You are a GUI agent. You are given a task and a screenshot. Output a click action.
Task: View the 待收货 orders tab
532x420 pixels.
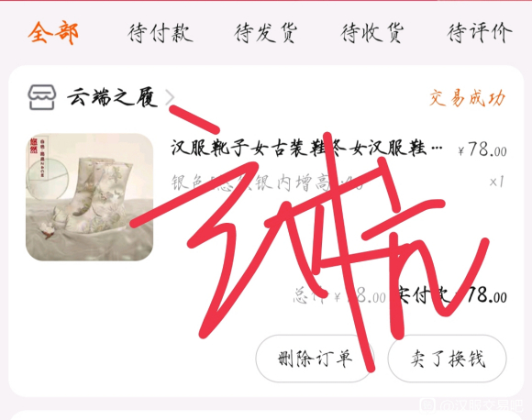tap(372, 33)
